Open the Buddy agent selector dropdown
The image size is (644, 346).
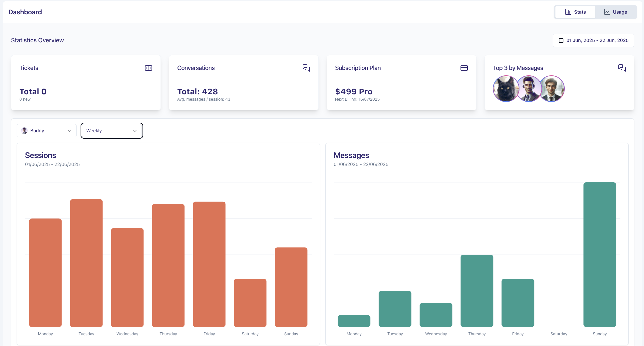pyautogui.click(x=46, y=131)
